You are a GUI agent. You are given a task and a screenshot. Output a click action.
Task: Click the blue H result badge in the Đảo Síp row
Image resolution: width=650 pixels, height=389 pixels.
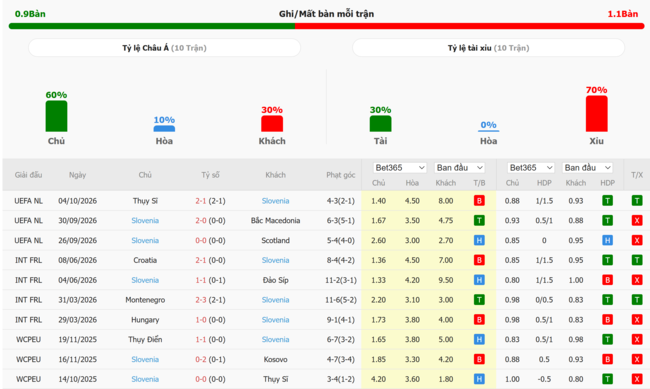(x=479, y=280)
